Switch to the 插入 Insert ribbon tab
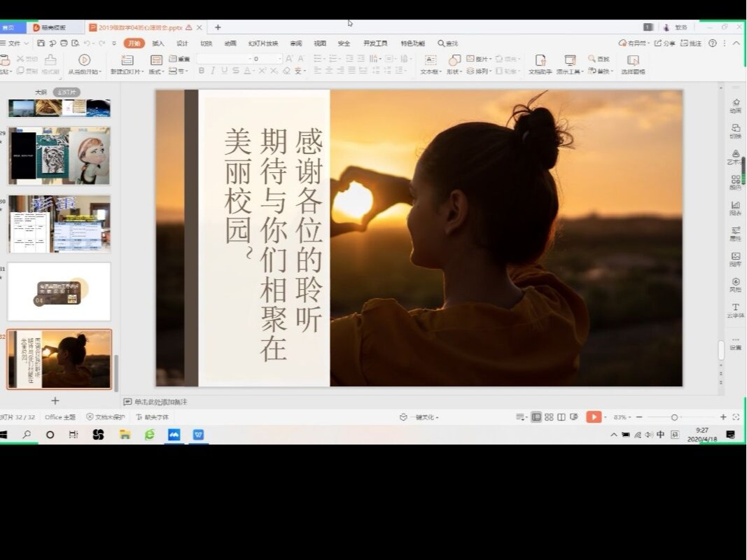This screenshot has width=747, height=560. pos(158,43)
